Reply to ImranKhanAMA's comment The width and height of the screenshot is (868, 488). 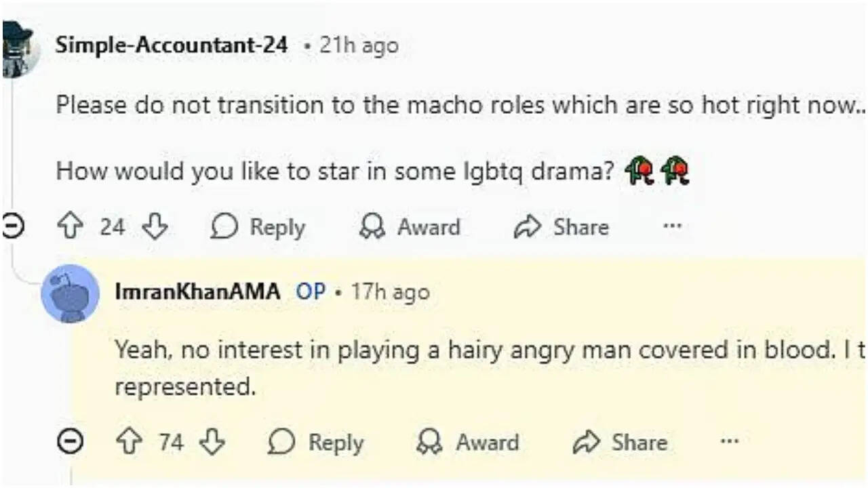(316, 443)
